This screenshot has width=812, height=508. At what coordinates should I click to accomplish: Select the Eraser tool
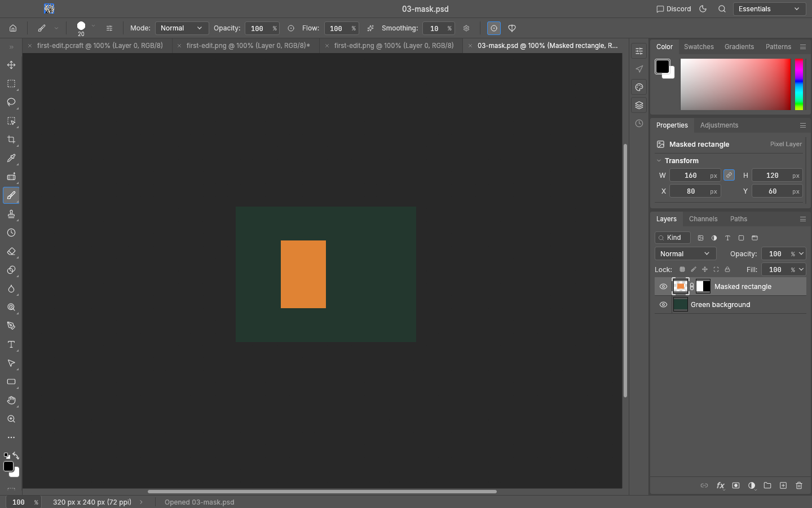coord(11,251)
